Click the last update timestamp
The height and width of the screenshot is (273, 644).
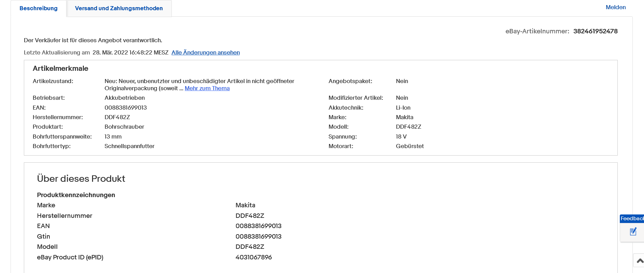pyautogui.click(x=130, y=52)
